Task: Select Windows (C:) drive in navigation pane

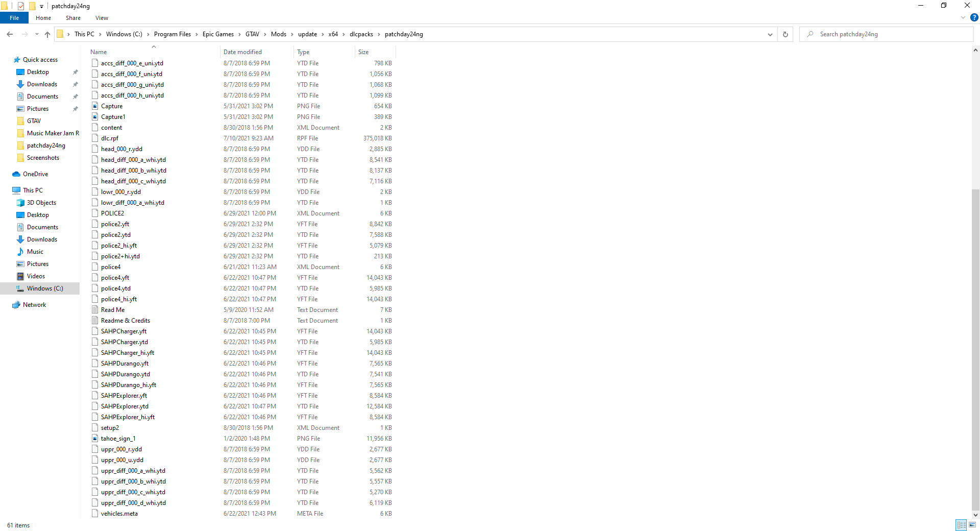Action: 45,288
